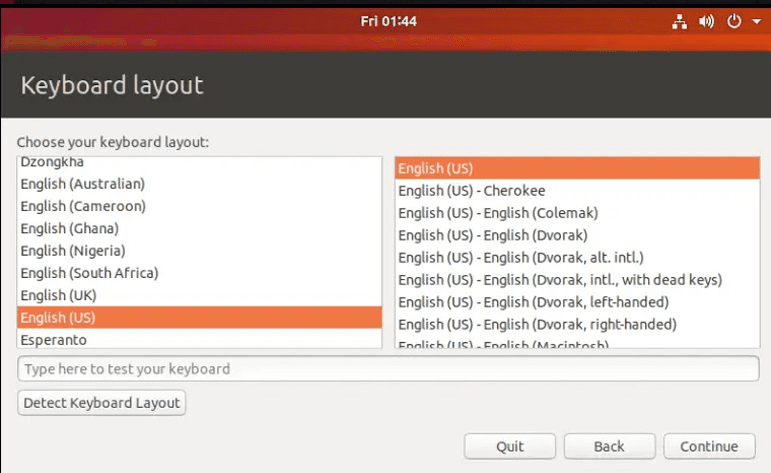The image size is (771, 473).
Task: Select English (US) in left list
Action: 200,318
